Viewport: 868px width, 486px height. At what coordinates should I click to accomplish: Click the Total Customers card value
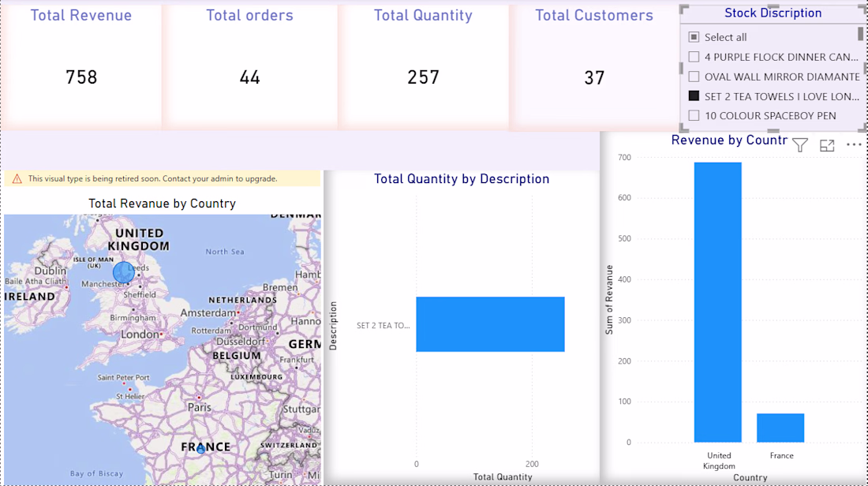594,78
